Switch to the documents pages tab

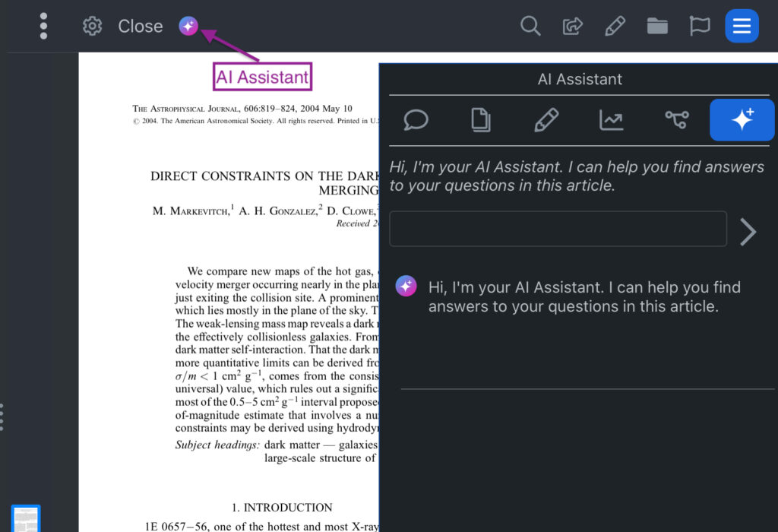(x=481, y=120)
